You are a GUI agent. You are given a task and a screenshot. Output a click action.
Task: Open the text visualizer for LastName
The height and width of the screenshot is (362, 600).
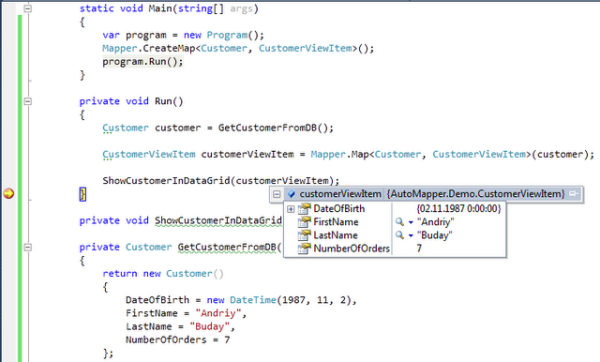click(x=399, y=235)
